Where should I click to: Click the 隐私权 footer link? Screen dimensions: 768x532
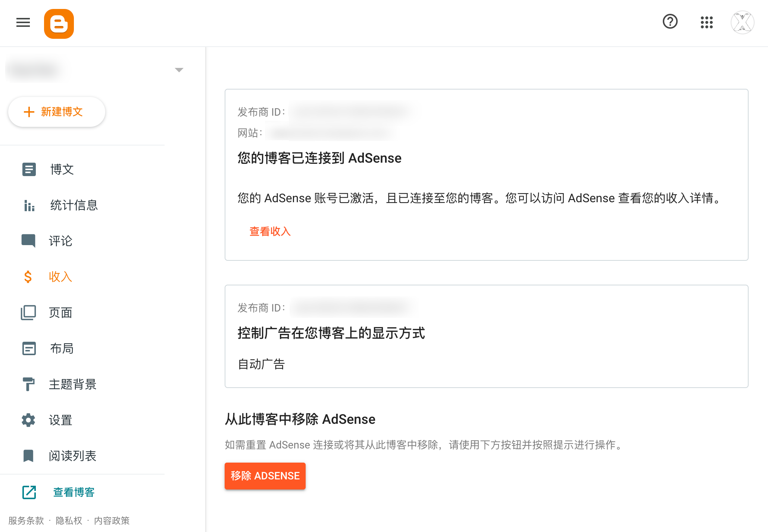(68, 520)
